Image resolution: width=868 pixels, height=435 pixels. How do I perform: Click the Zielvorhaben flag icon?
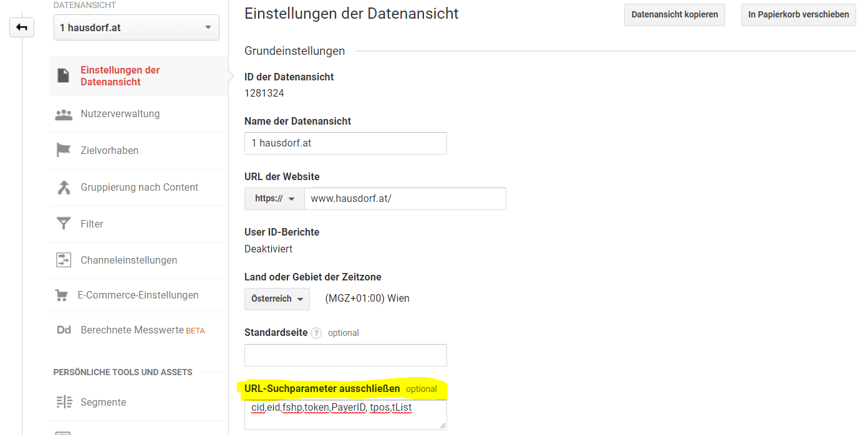tap(64, 150)
